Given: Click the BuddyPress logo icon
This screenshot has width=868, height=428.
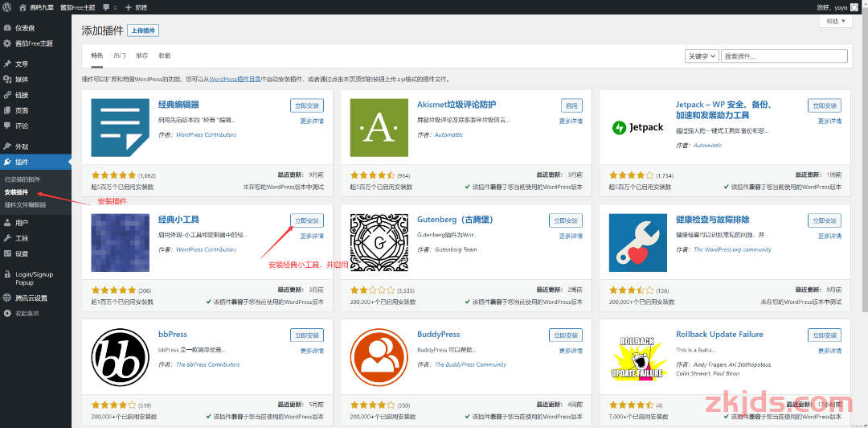Looking at the screenshot, I should tap(379, 357).
